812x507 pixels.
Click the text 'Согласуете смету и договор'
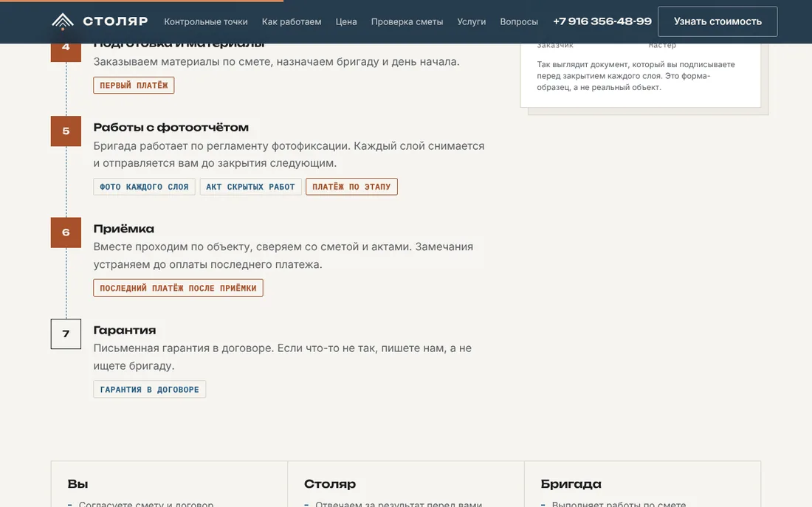coord(146,503)
